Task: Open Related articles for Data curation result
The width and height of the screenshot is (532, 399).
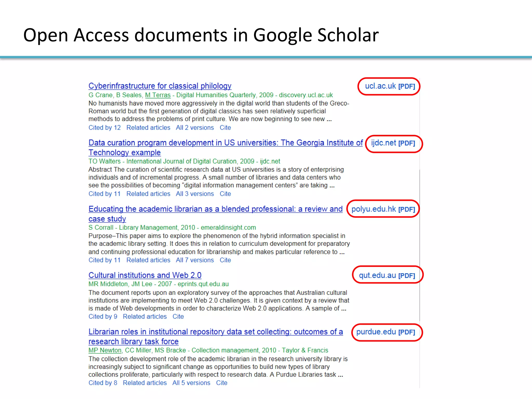Action: point(148,194)
